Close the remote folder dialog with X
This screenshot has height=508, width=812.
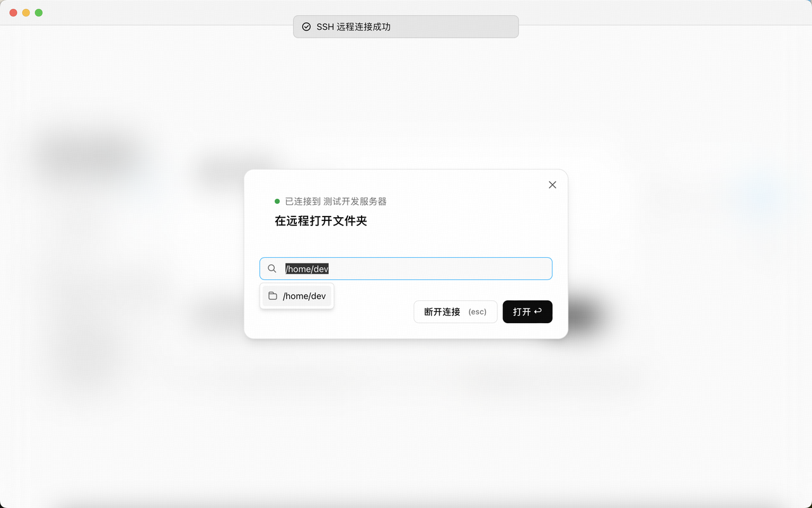(553, 185)
